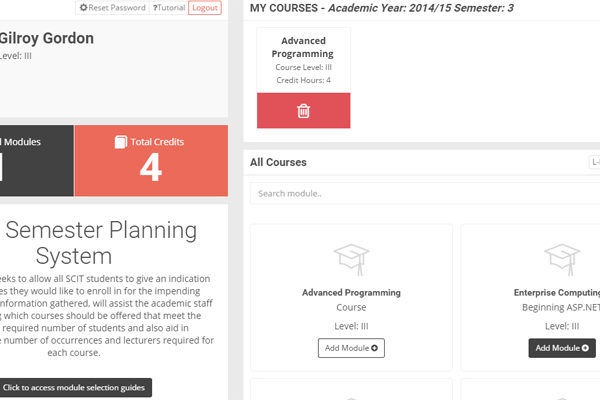Screen dimensions: 600x400
Task: Click the Advanced Programming title in All Courses
Action: pos(351,293)
